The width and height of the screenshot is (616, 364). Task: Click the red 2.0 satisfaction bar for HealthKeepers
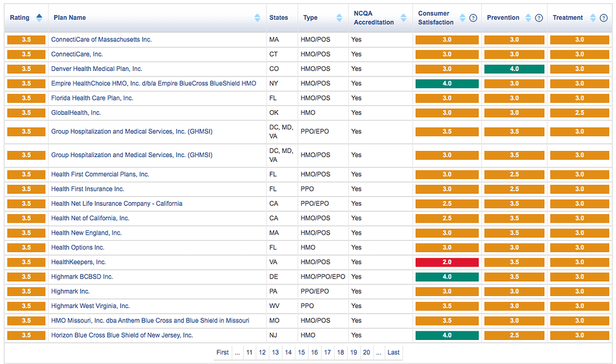447,262
